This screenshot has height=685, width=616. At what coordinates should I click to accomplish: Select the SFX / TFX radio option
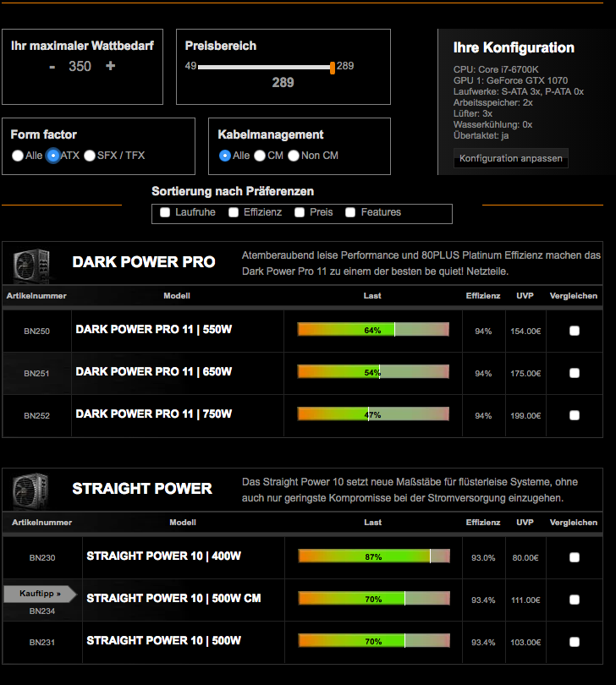90,156
